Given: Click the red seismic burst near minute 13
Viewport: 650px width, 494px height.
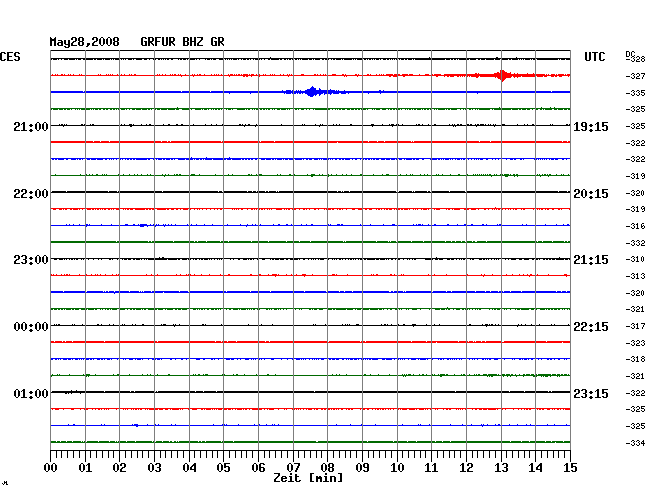Looking at the screenshot, I should point(502,75).
